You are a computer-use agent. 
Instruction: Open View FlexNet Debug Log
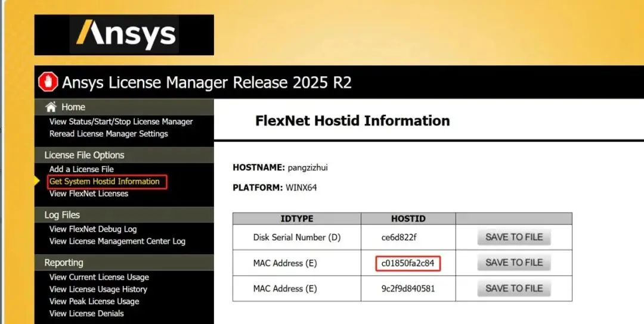coord(93,229)
